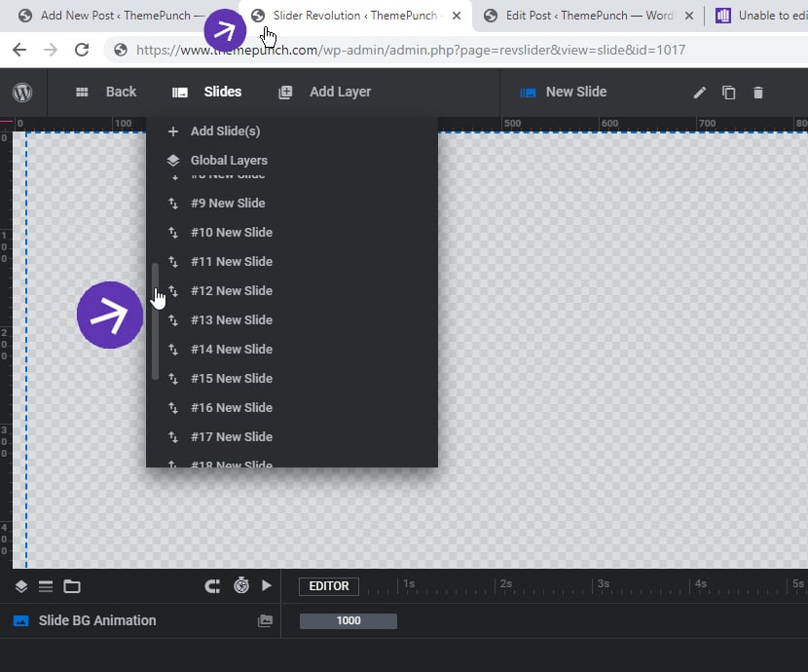The height and width of the screenshot is (672, 808).
Task: Click reorder arrows icon for #11 New Slide
Action: pyautogui.click(x=173, y=262)
